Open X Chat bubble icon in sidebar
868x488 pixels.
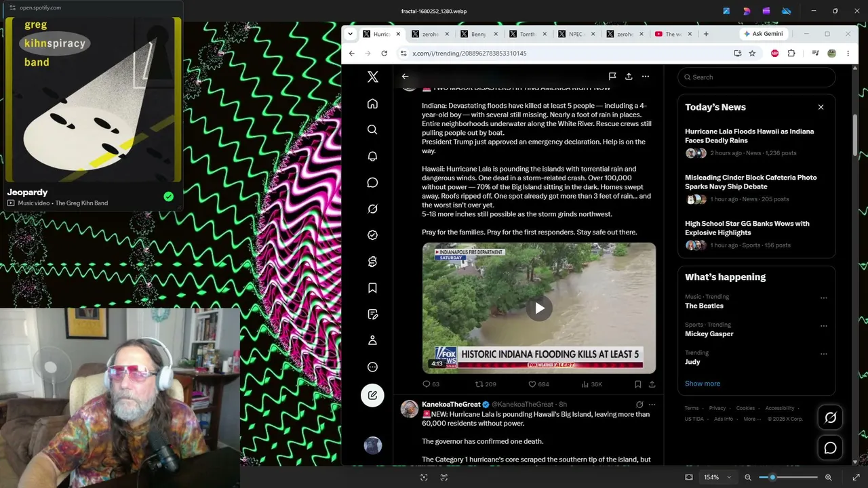point(372,182)
